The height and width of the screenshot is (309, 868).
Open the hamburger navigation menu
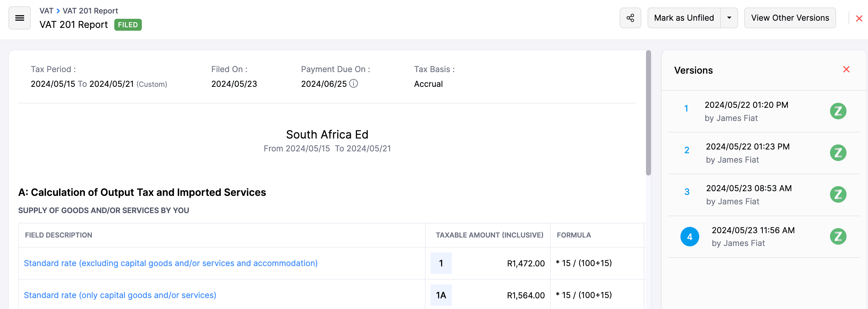(19, 18)
